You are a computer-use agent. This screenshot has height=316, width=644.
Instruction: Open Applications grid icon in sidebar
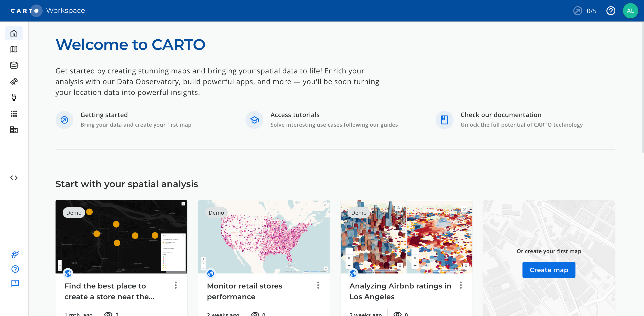[14, 114]
